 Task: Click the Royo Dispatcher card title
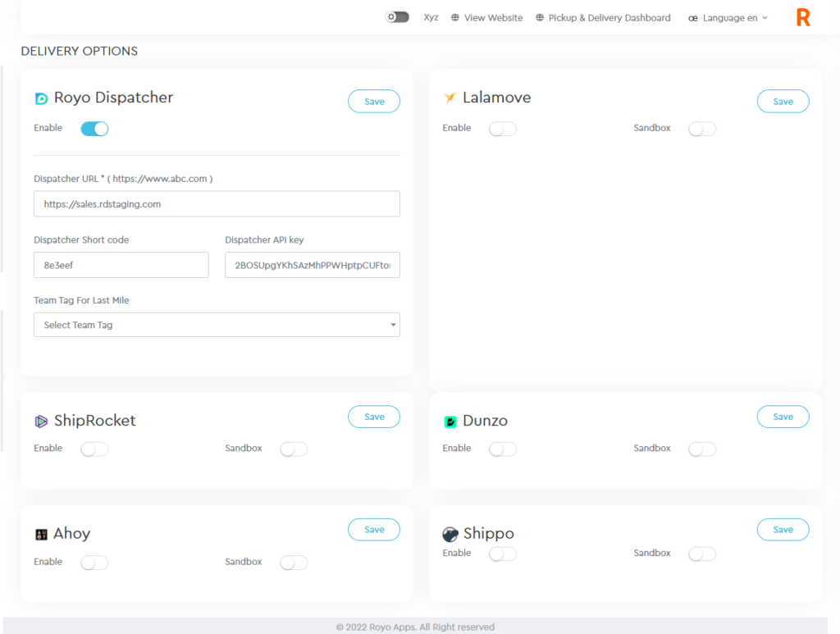(x=113, y=98)
